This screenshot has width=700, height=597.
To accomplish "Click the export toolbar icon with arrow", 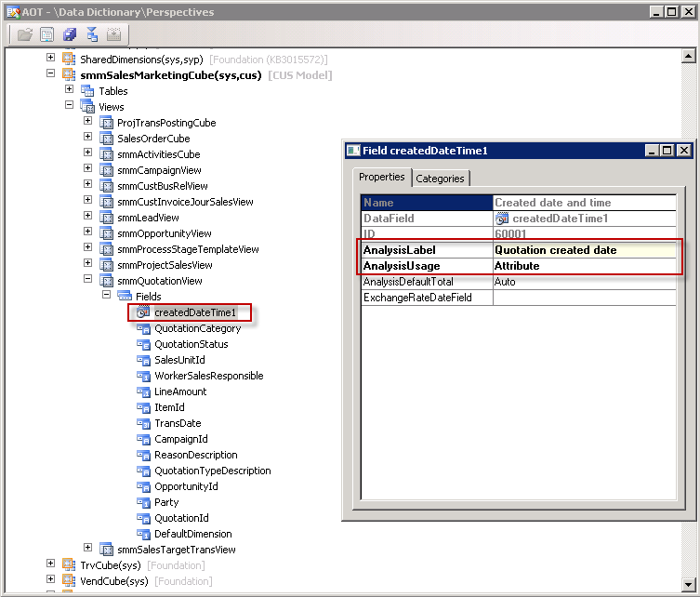I will (x=92, y=34).
